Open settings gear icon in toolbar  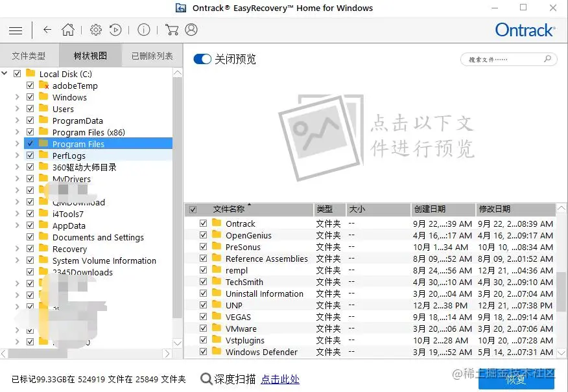click(95, 30)
